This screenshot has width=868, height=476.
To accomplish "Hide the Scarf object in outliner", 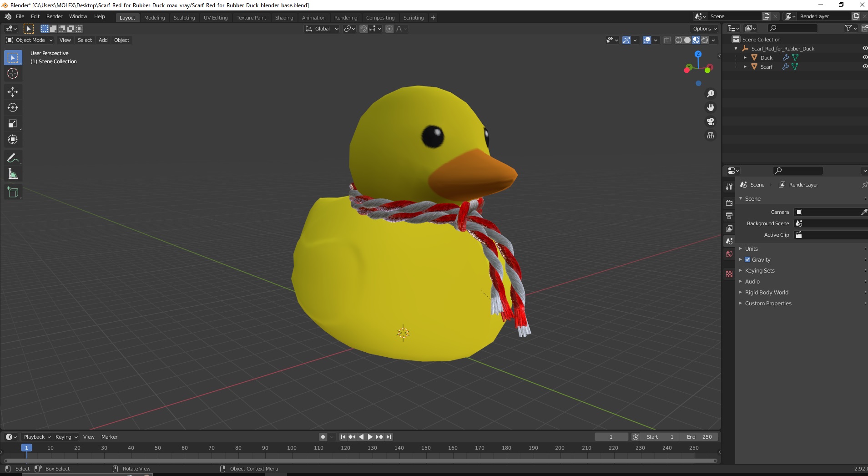I will [864, 66].
